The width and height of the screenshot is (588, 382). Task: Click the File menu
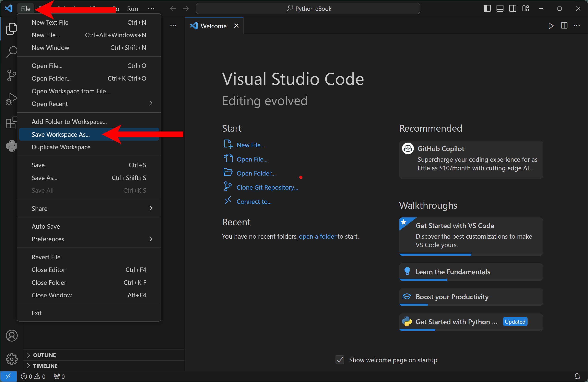(26, 9)
